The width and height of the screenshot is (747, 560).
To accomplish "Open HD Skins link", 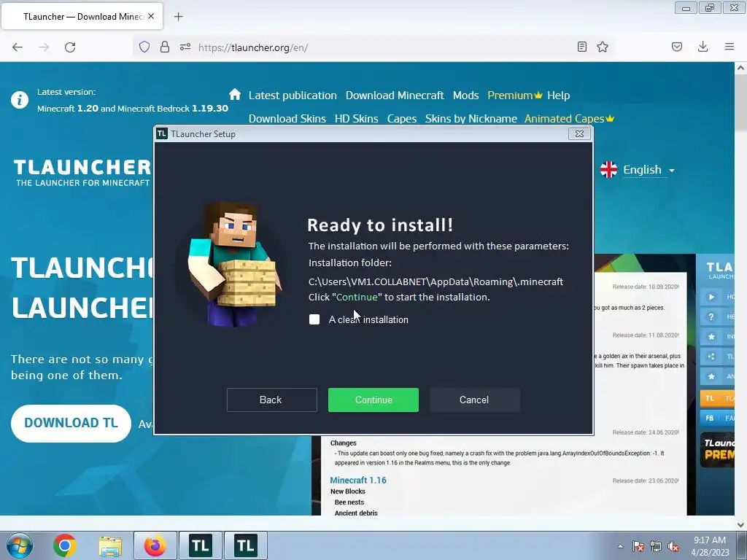I will [x=356, y=119].
